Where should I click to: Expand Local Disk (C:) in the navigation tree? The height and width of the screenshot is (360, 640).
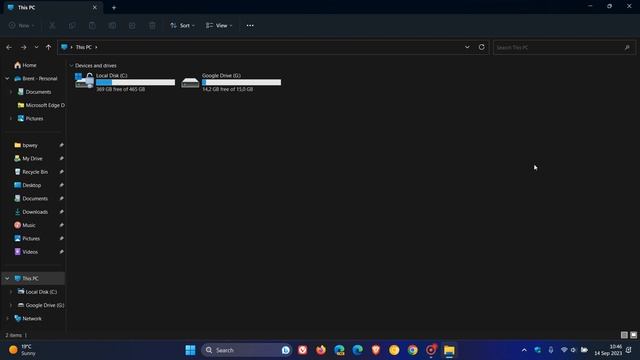click(11, 292)
